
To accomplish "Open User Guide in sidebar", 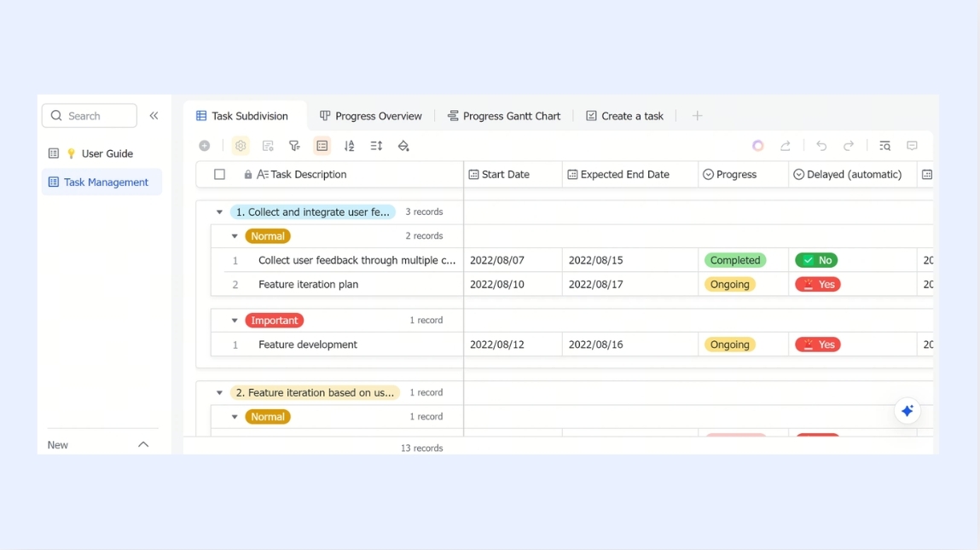I will (101, 153).
